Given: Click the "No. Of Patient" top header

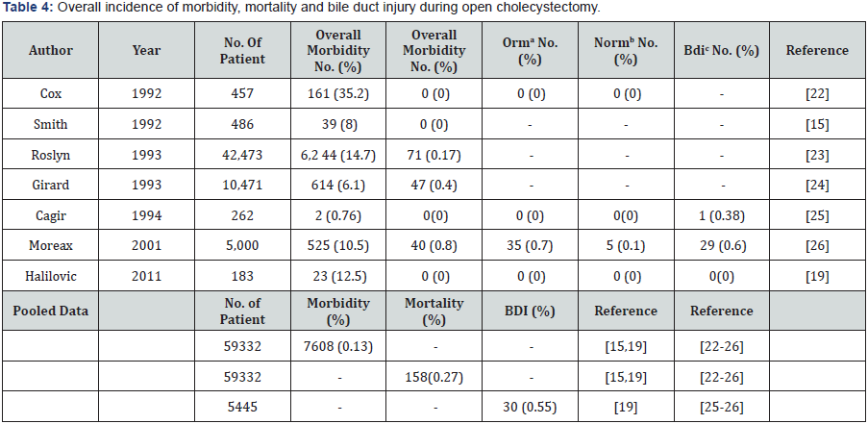Looking at the screenshot, I should click(x=242, y=50).
